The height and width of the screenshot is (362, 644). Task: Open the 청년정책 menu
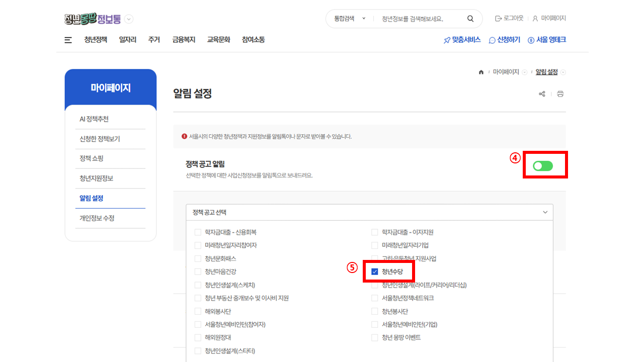[96, 40]
